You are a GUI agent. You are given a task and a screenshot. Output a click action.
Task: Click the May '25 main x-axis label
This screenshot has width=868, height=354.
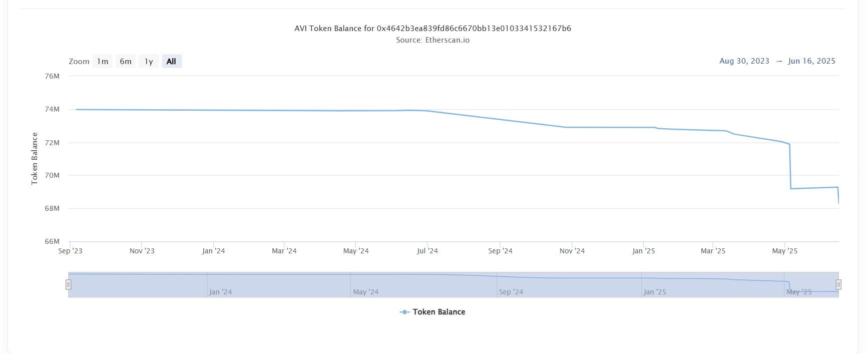point(784,251)
